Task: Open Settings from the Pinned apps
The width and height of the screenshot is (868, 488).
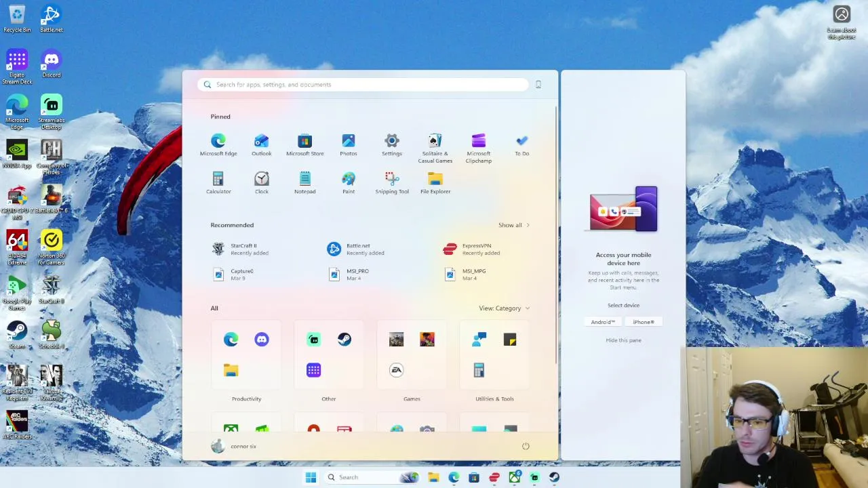Action: click(x=392, y=145)
